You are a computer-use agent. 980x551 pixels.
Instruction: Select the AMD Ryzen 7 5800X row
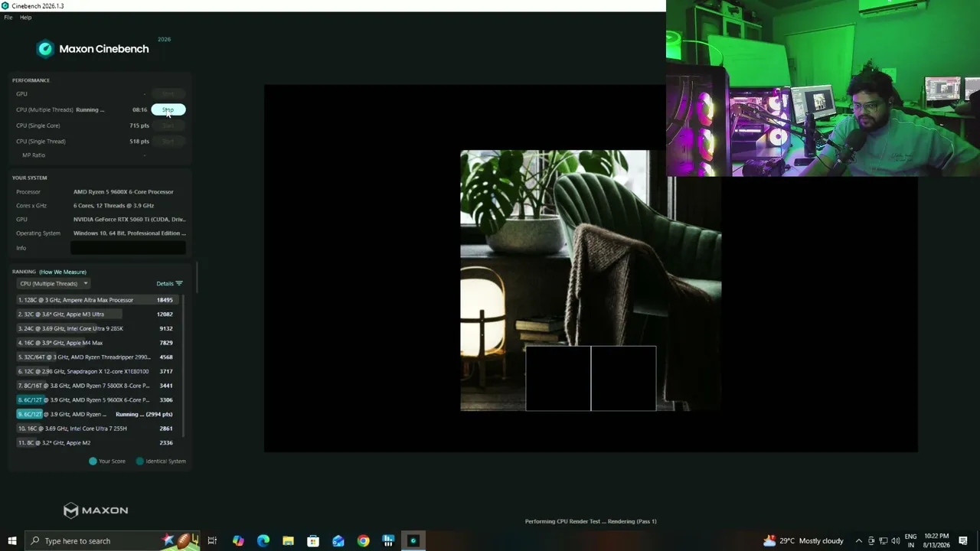(99, 386)
